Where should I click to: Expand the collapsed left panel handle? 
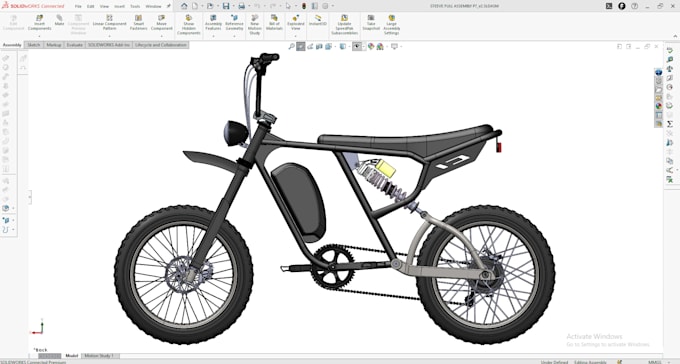pos(30,197)
